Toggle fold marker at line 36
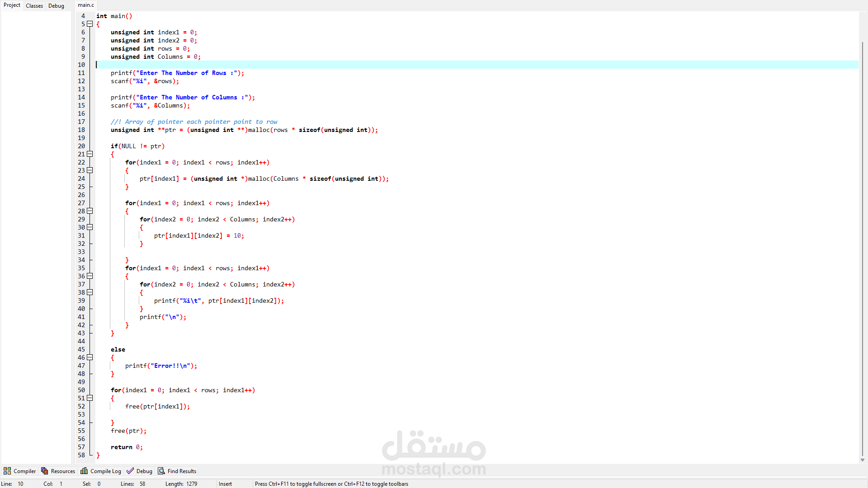868x488 pixels. tap(90, 276)
